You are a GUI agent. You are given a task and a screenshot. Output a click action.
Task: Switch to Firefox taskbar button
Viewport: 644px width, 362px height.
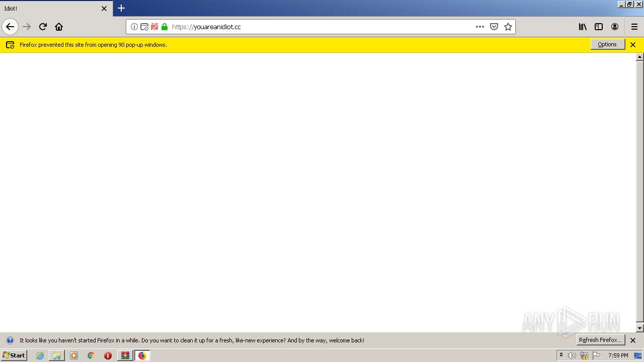[x=142, y=355]
